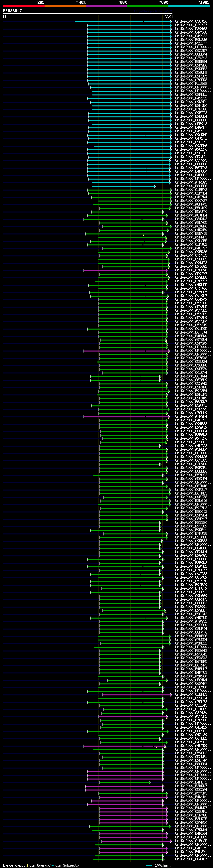Select the UniRef100_B9RB94 label
This screenshot has width=213, height=868.
(191, 62)
